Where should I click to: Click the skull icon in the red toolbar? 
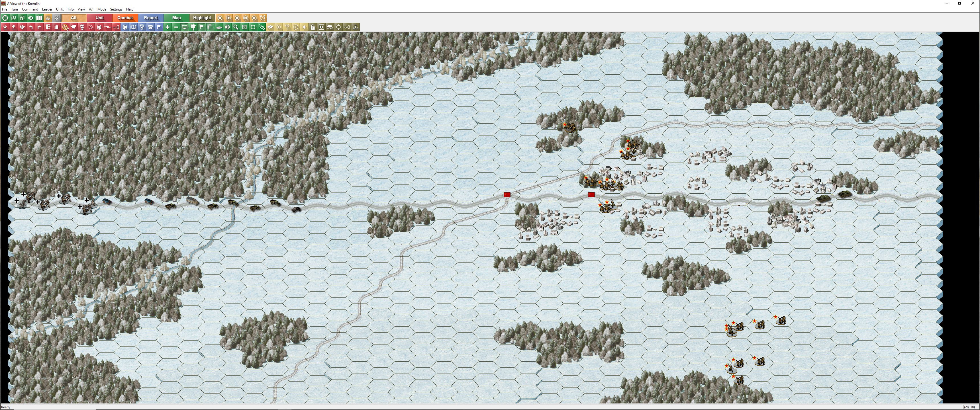click(x=82, y=27)
